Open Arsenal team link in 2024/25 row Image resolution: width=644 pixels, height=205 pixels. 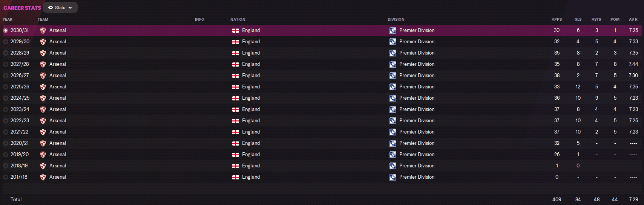pyautogui.click(x=58, y=98)
